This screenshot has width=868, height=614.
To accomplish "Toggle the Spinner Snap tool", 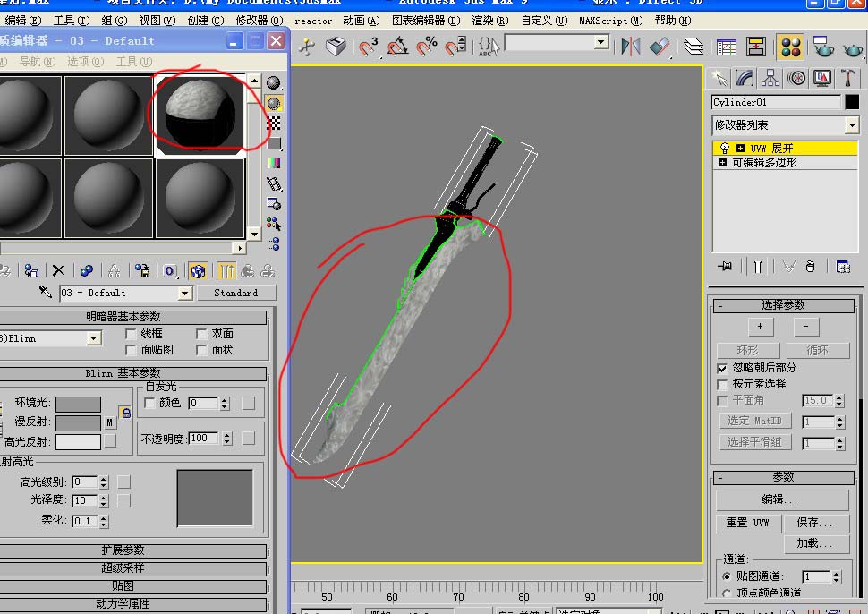I will (x=455, y=47).
